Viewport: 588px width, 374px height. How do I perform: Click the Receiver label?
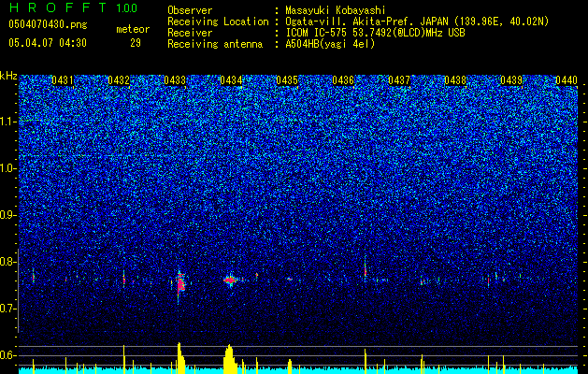[x=190, y=33]
